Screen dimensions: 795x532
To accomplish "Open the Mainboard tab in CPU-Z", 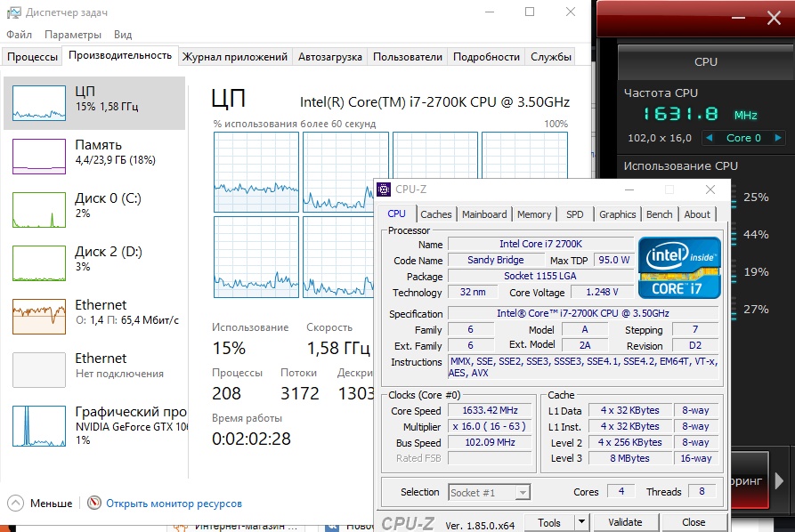I will (x=484, y=214).
